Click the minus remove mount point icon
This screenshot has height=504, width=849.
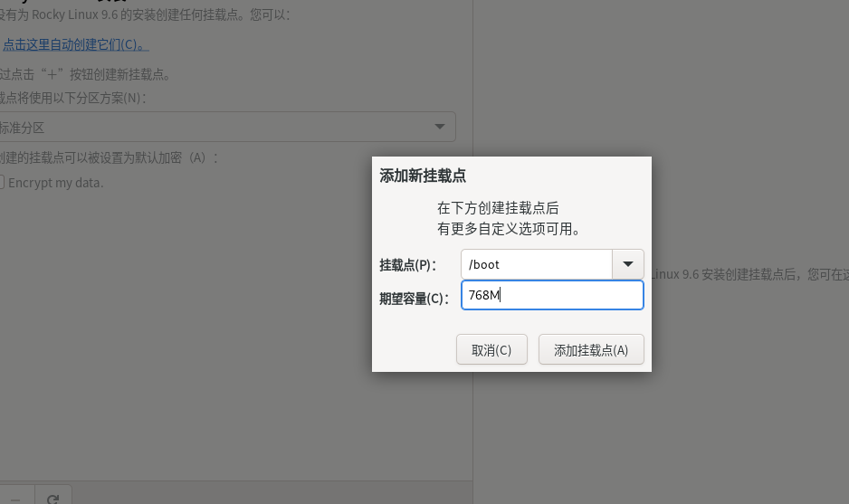click(15, 499)
